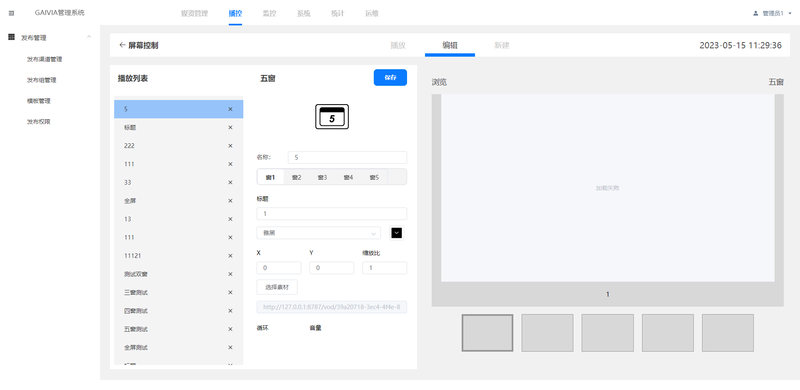Select playlist row 测试双窗
The width and height of the screenshot is (800, 390).
[x=179, y=274]
